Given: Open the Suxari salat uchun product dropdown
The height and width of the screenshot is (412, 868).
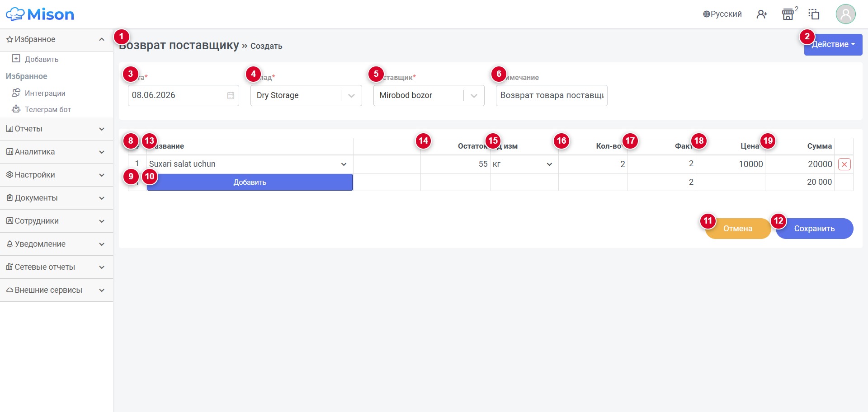Looking at the screenshot, I should click(250, 164).
